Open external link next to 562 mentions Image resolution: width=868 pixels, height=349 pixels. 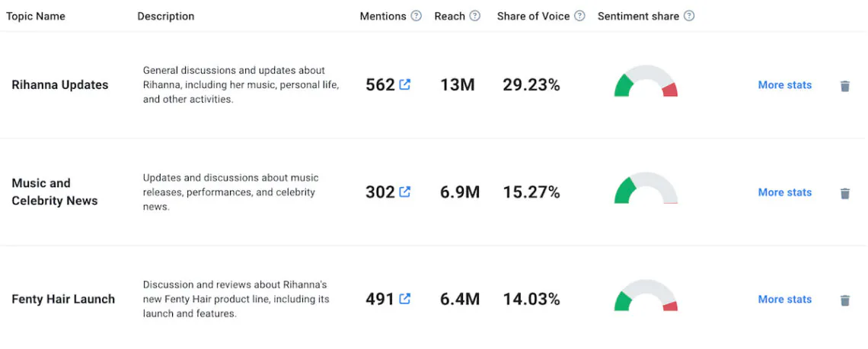(x=404, y=84)
